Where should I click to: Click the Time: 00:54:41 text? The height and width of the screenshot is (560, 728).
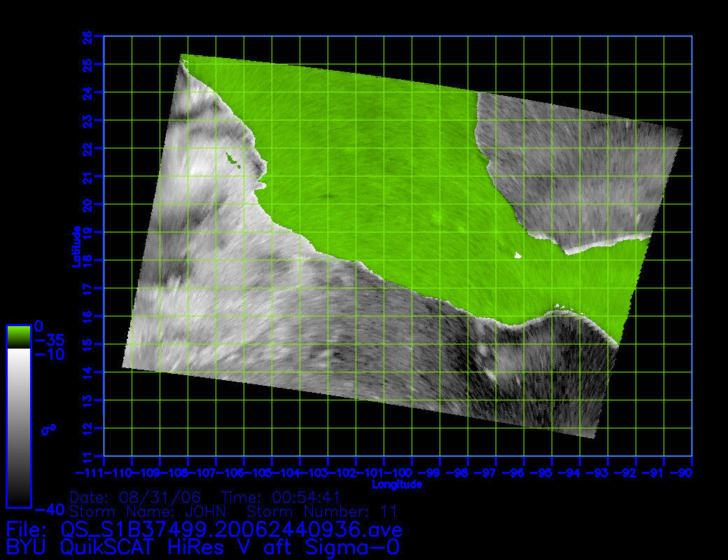281,497
